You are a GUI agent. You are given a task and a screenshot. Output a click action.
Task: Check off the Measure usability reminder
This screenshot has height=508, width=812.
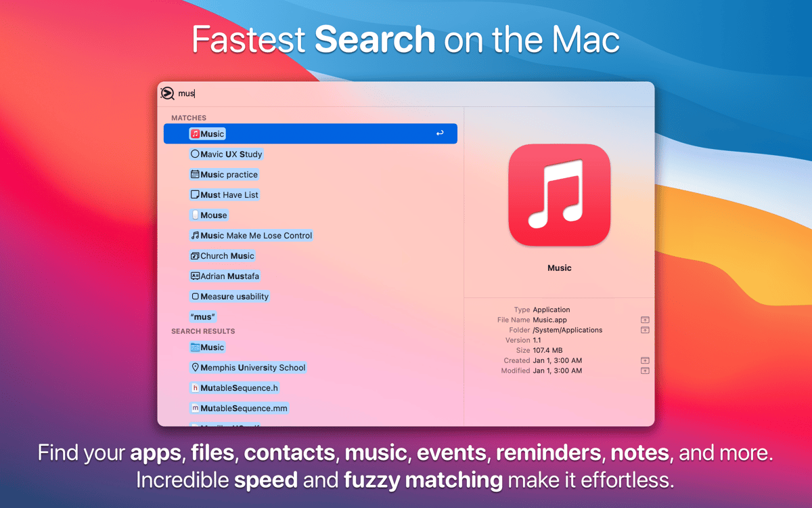[196, 296]
